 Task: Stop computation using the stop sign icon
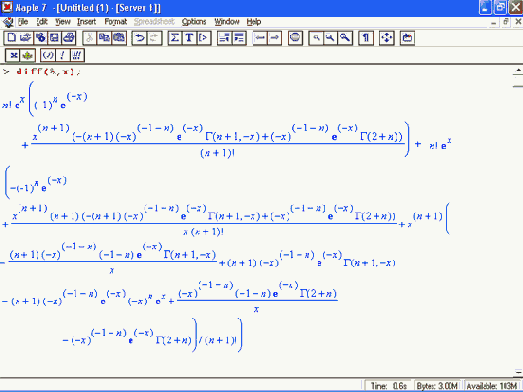pos(295,38)
